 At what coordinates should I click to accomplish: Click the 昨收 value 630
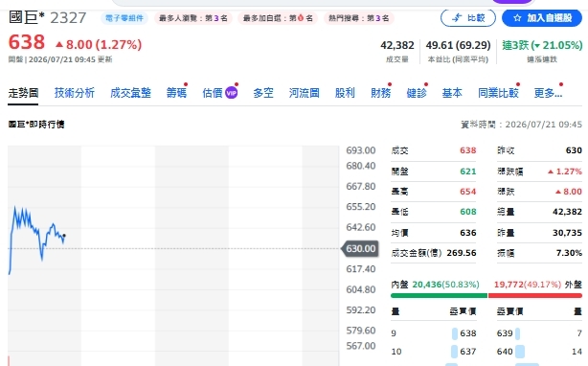tap(574, 150)
